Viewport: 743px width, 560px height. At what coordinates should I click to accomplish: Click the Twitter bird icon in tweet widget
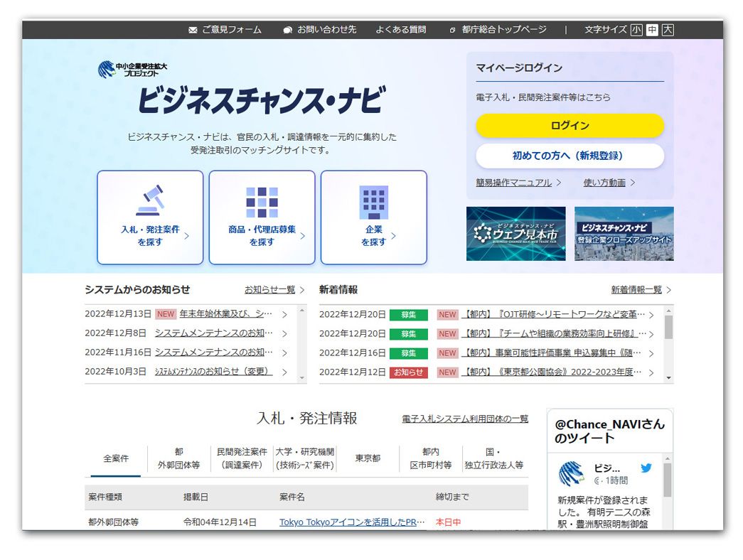pos(646,468)
